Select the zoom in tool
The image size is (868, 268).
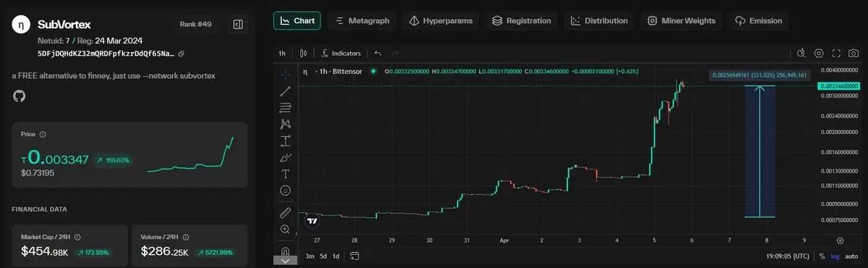coord(285,229)
